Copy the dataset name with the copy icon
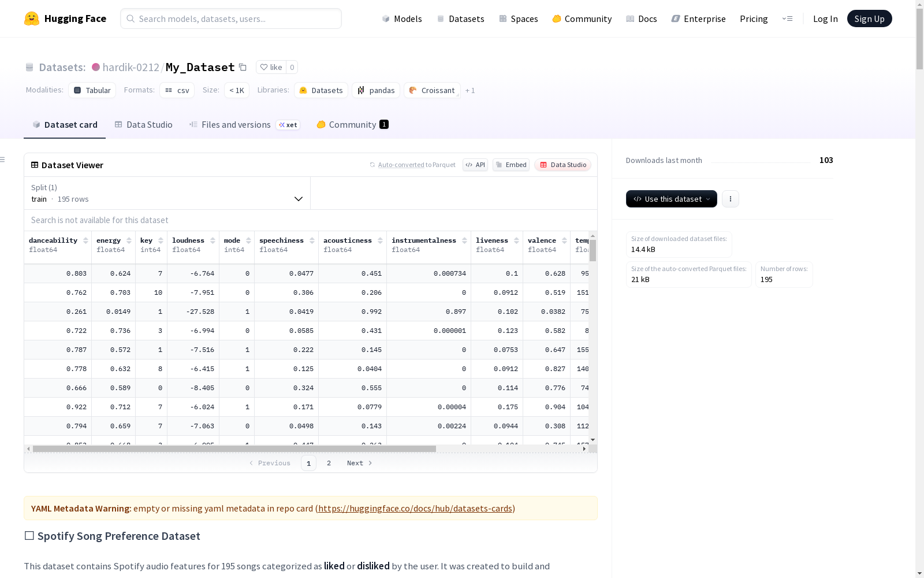 (x=243, y=68)
